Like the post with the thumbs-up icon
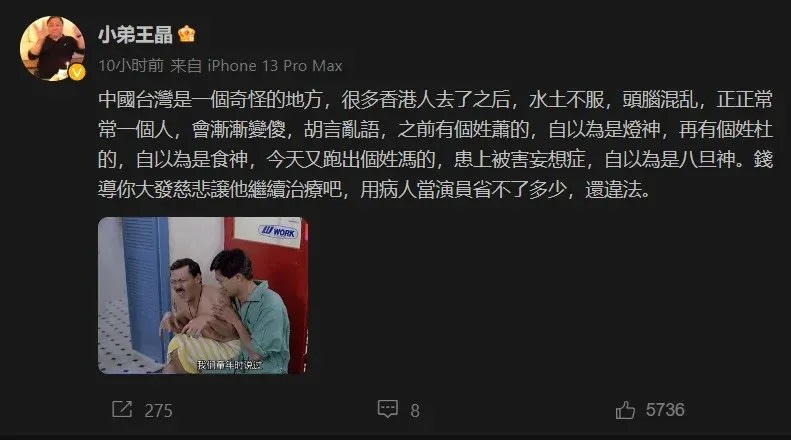This screenshot has width=791, height=440. (625, 410)
